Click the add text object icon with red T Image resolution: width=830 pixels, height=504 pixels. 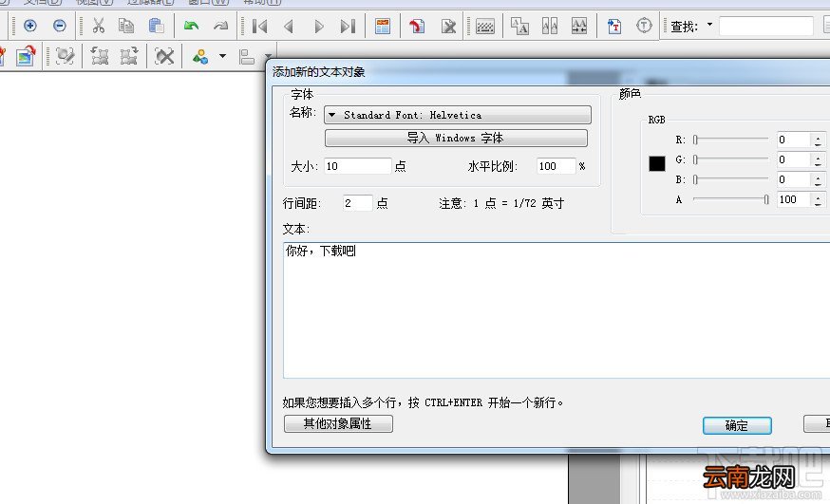(614, 26)
